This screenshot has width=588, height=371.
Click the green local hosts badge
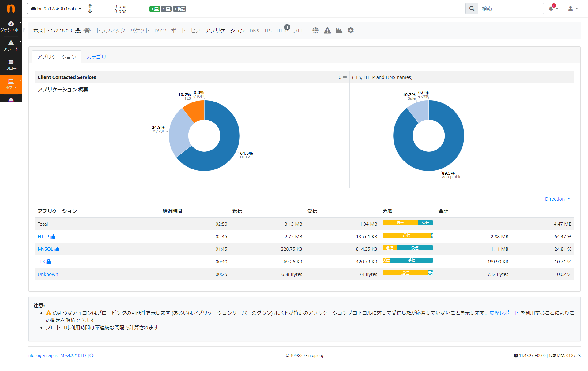click(154, 9)
